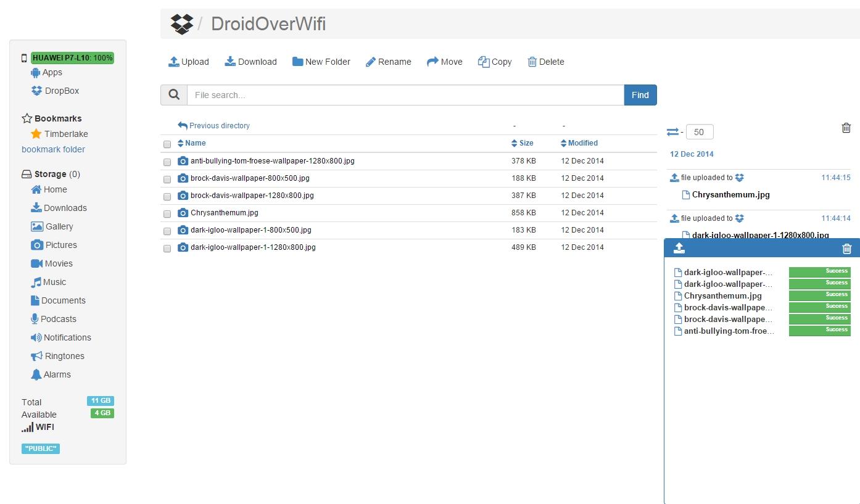Open Downloads folder in sidebar
This screenshot has height=504, width=860.
(59, 208)
